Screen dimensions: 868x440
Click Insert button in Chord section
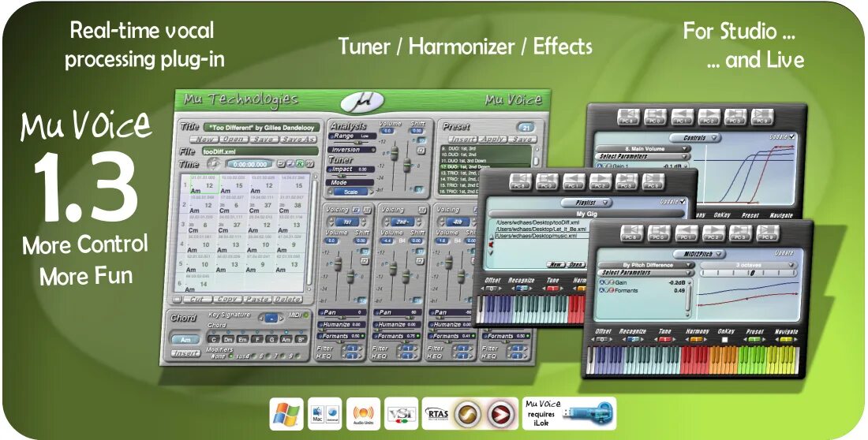[185, 354]
